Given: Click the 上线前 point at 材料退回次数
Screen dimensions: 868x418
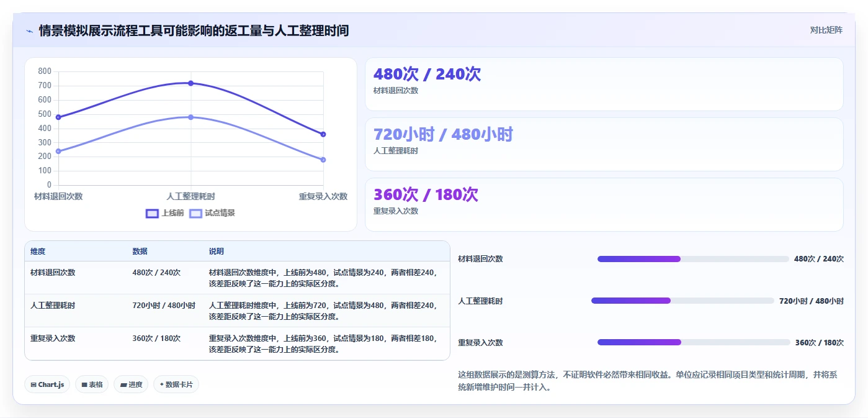Looking at the screenshot, I should tap(58, 117).
